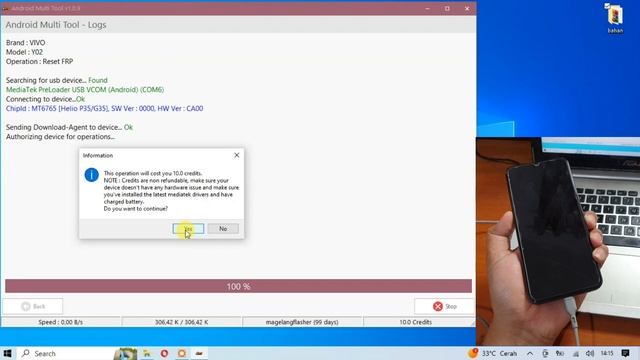This screenshot has width=640, height=360.
Task: Click the Searching for usb device line
Action: [57, 80]
